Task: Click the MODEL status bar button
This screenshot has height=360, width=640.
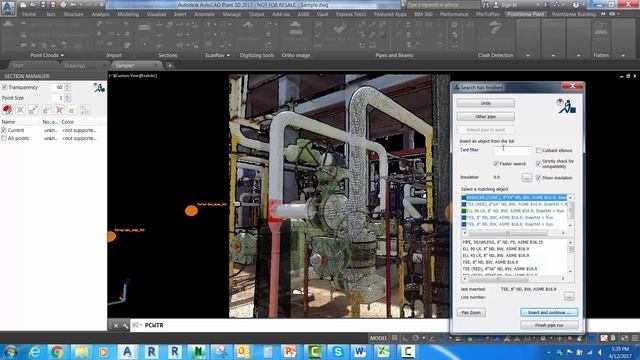Action: pos(378,338)
